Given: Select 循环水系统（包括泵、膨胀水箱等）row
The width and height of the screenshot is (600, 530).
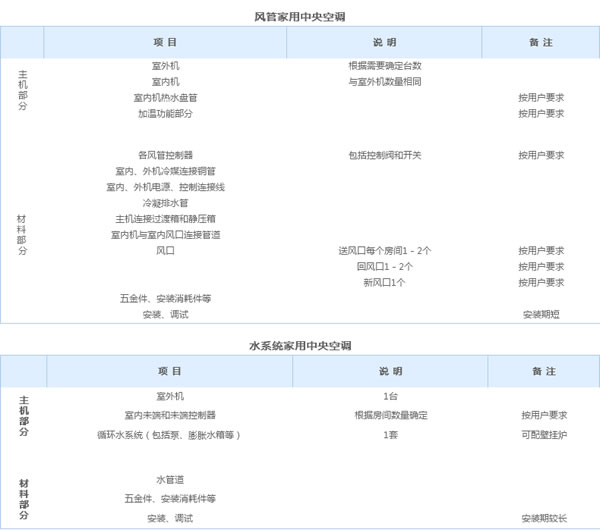Looking at the screenshot, I should [x=170, y=435].
